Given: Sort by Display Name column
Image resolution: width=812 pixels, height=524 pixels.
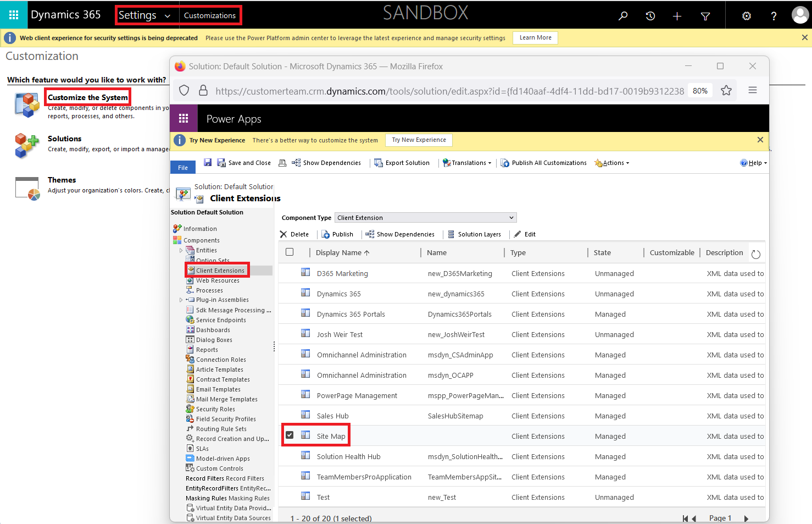Looking at the screenshot, I should coord(342,252).
